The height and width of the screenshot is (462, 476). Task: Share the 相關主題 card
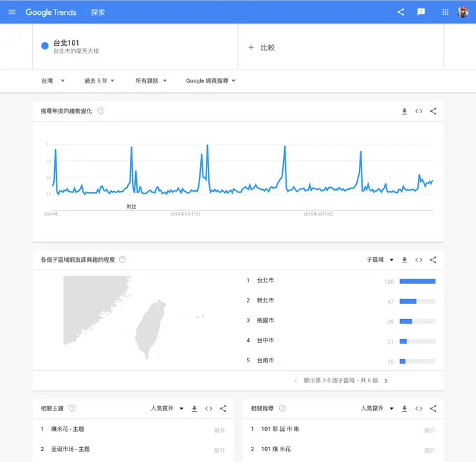pyautogui.click(x=223, y=409)
